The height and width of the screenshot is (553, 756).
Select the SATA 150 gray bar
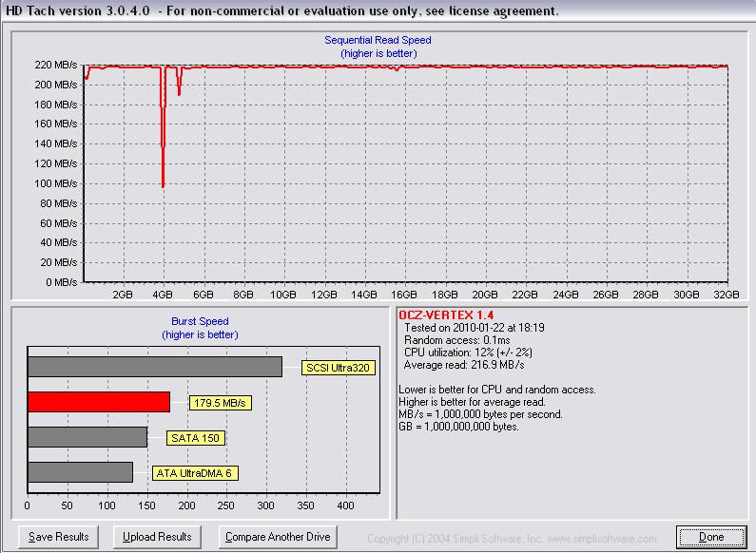pyautogui.click(x=87, y=437)
